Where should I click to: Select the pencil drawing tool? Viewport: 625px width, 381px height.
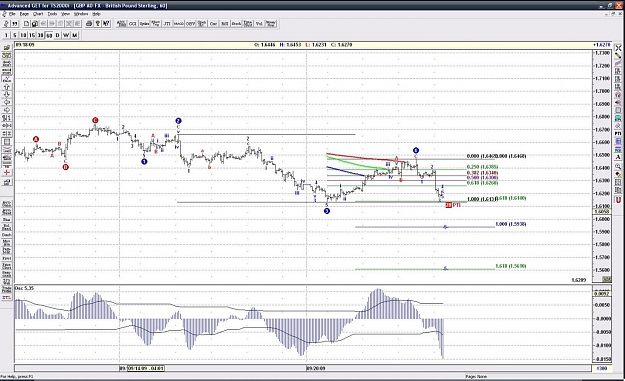pyautogui.click(x=618, y=56)
